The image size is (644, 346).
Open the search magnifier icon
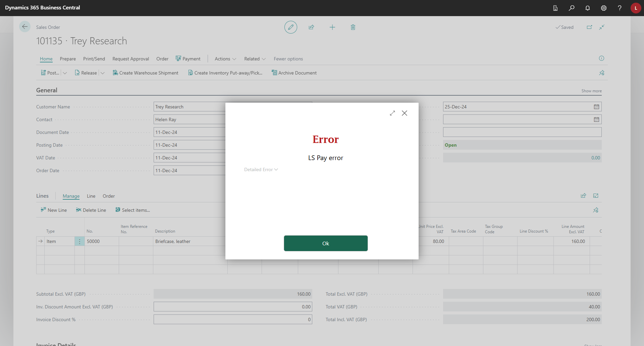[572, 8]
